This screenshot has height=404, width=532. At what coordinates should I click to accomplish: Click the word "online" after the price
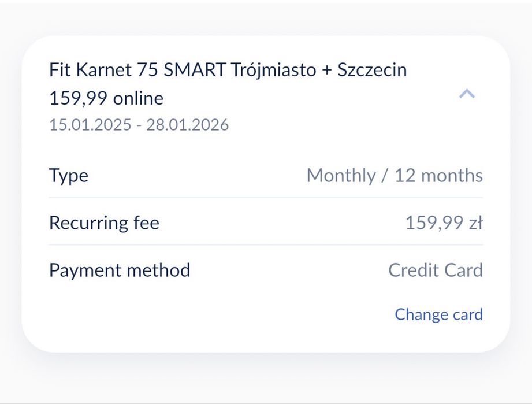[138, 98]
